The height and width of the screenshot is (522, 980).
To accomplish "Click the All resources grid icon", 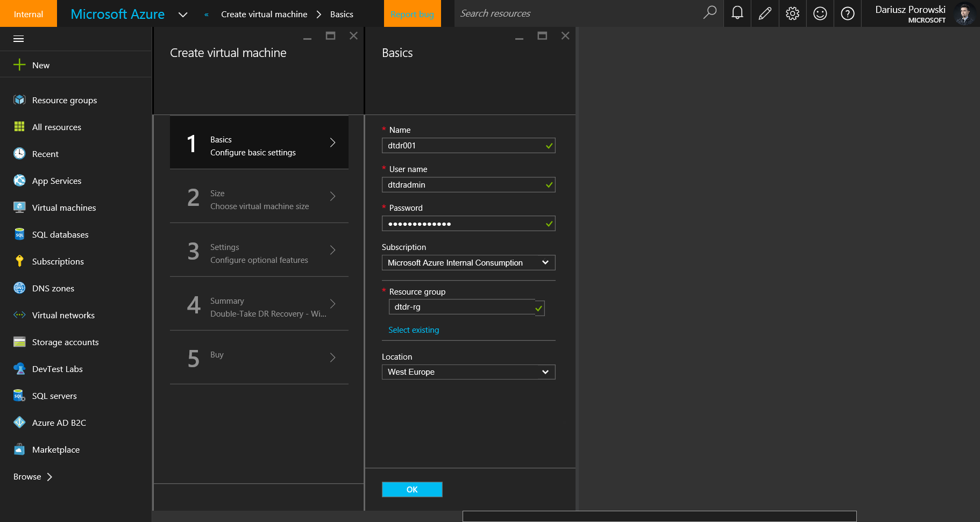I will point(19,127).
